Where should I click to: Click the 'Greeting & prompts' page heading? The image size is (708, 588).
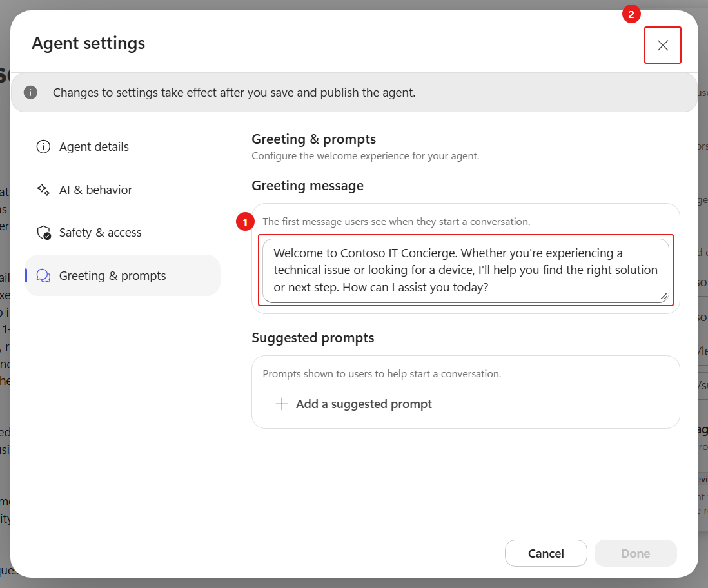coord(314,139)
